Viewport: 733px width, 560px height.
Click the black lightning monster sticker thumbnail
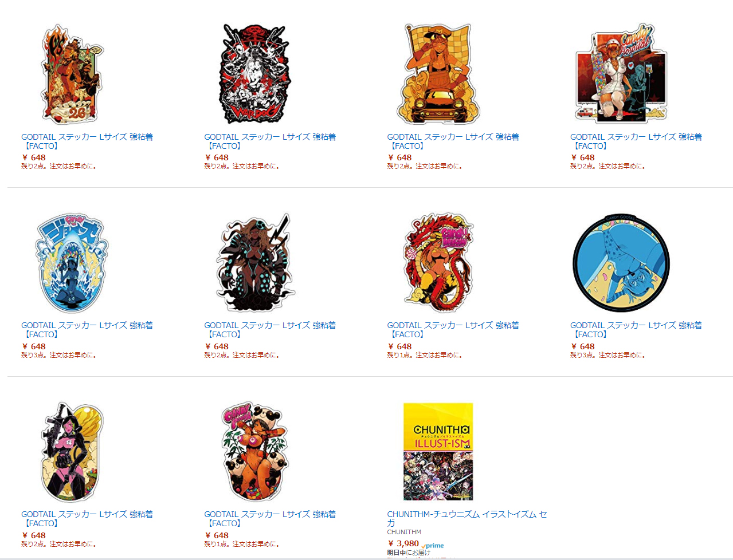coord(255,263)
